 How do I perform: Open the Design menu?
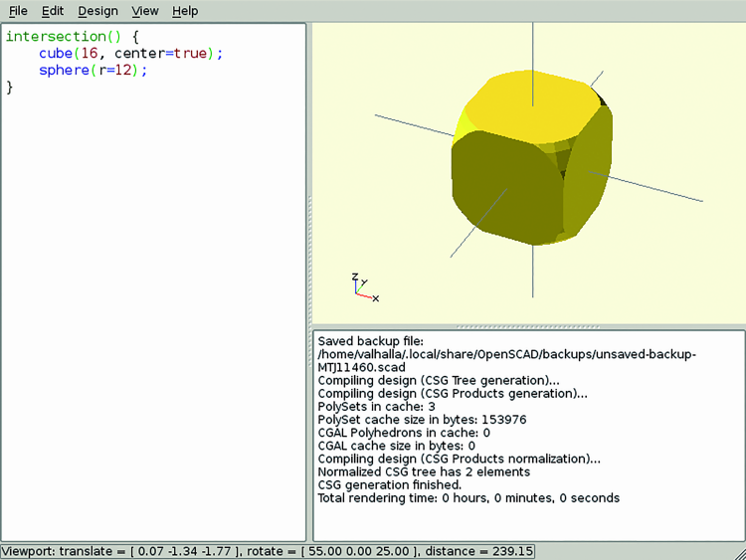[97, 11]
